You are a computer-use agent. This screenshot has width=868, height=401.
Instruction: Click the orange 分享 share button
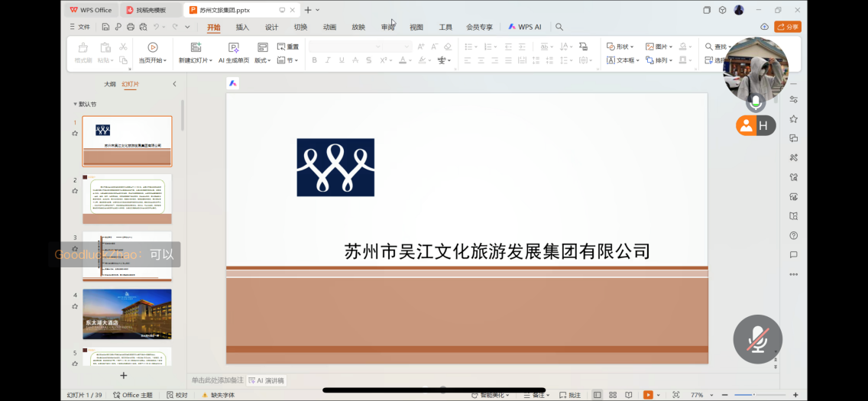pyautogui.click(x=788, y=27)
